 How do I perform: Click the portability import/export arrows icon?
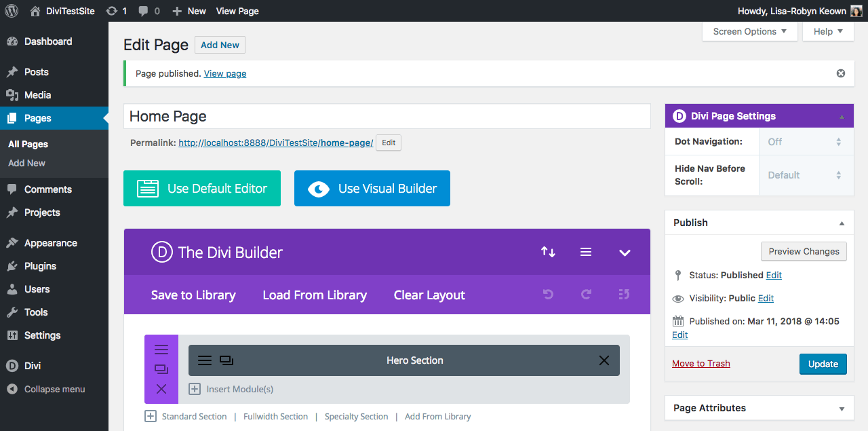(x=548, y=252)
